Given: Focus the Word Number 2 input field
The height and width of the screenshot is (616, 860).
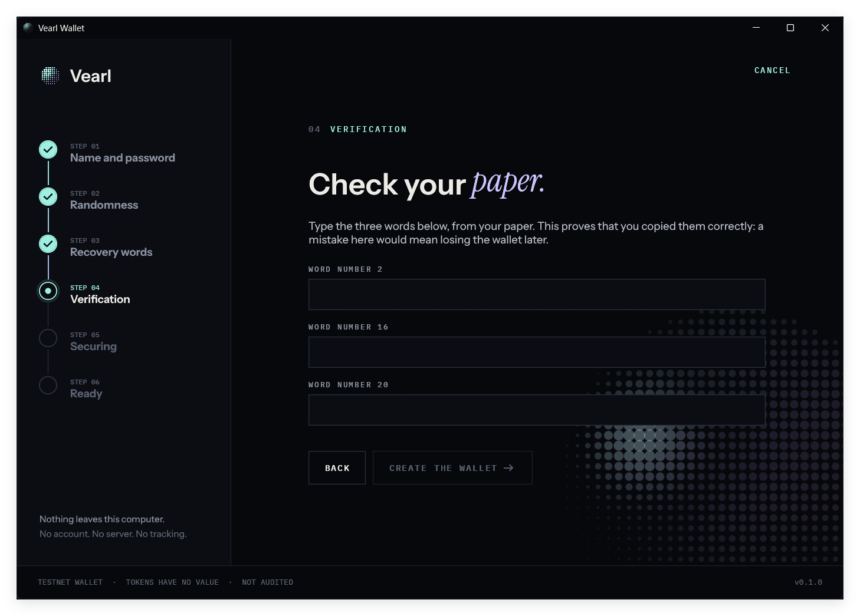Looking at the screenshot, I should (537, 294).
